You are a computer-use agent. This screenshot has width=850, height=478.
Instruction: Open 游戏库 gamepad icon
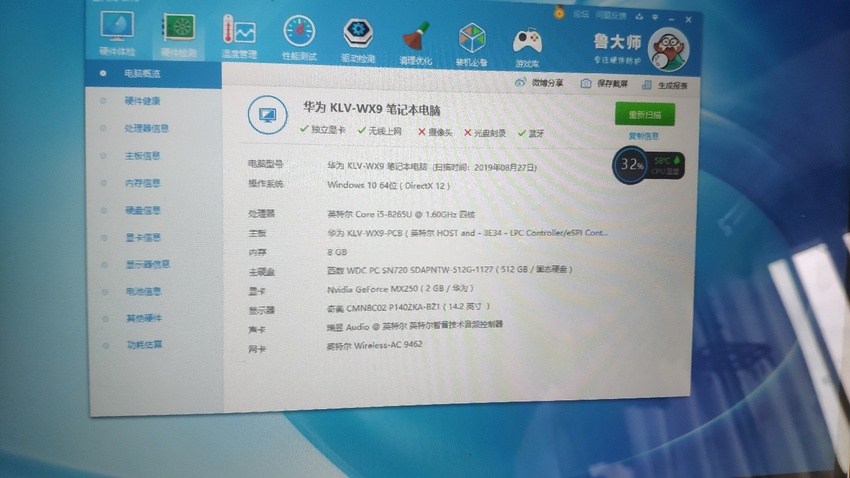(x=527, y=47)
